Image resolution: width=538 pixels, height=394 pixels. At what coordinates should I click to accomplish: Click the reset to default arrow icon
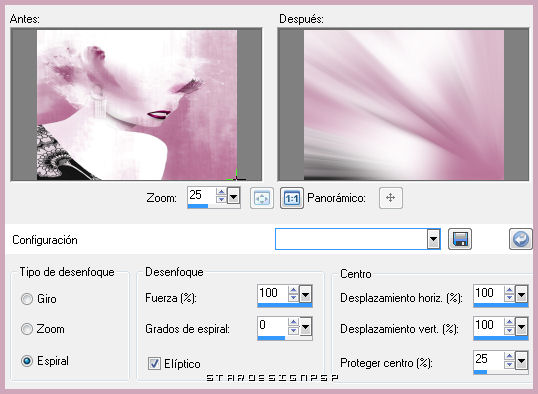click(521, 239)
